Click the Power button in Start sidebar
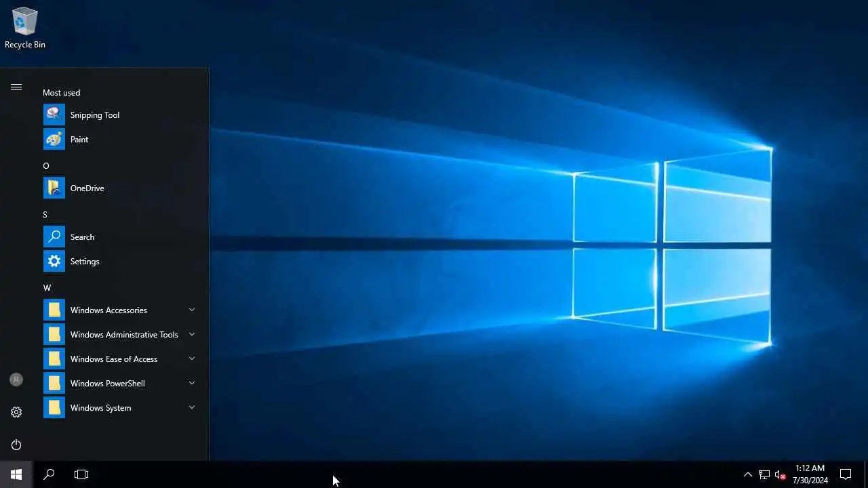The image size is (868, 488). tap(16, 445)
